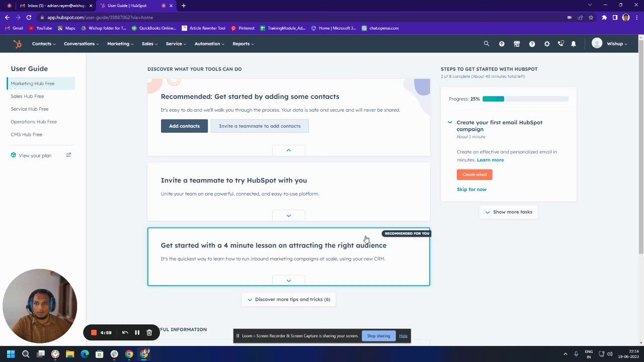Open the Reports dropdown menu
Image resolution: width=644 pixels, height=362 pixels.
243,44
